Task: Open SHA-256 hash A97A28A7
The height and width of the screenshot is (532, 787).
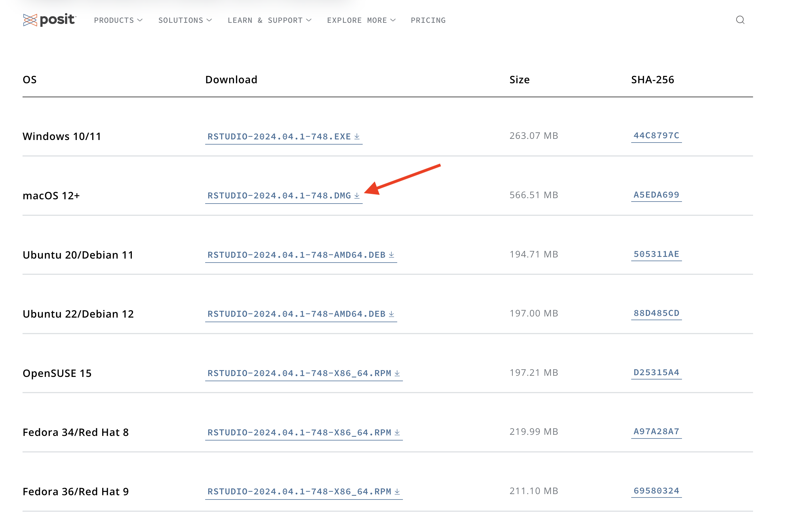Action: [x=656, y=431]
